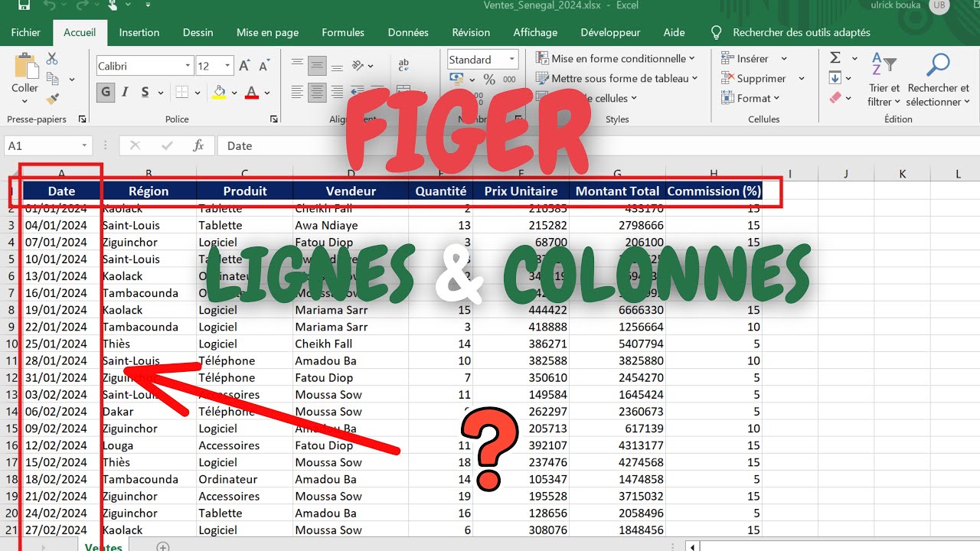
Task: Increase font size with large A icon
Action: tap(244, 67)
